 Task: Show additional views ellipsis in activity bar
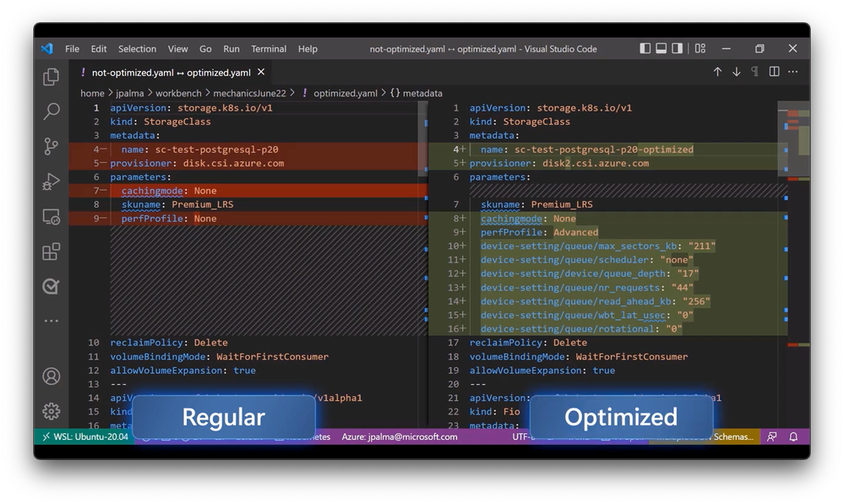click(x=52, y=321)
